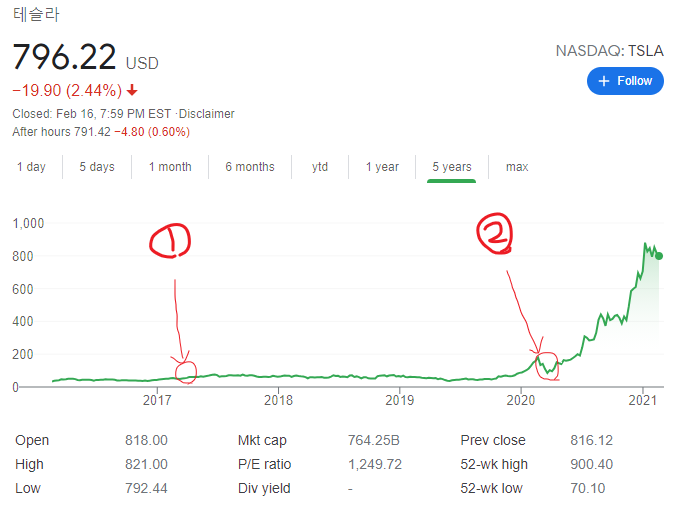
Task: Click the After hours 791.42 text
Action: click(x=61, y=132)
